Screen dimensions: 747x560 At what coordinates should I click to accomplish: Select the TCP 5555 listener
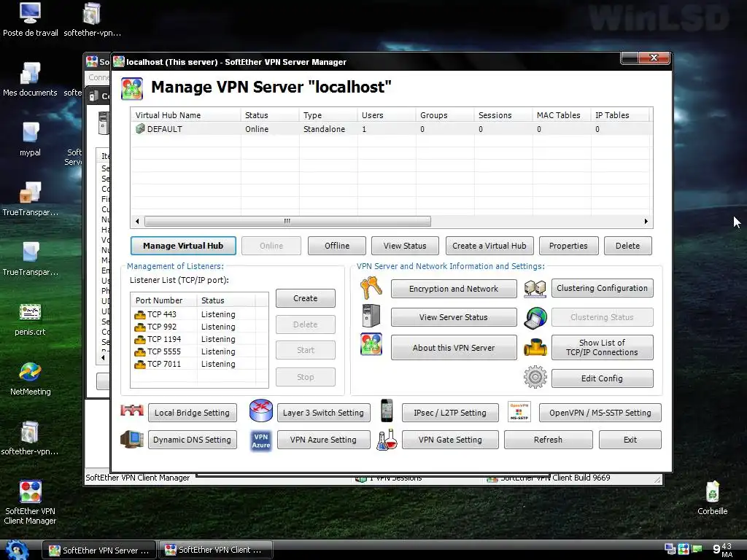point(199,351)
